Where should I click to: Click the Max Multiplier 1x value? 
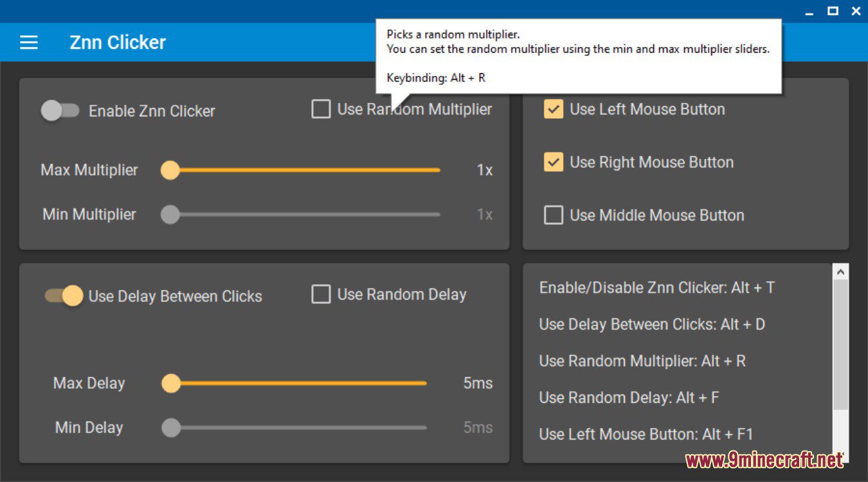click(x=485, y=170)
